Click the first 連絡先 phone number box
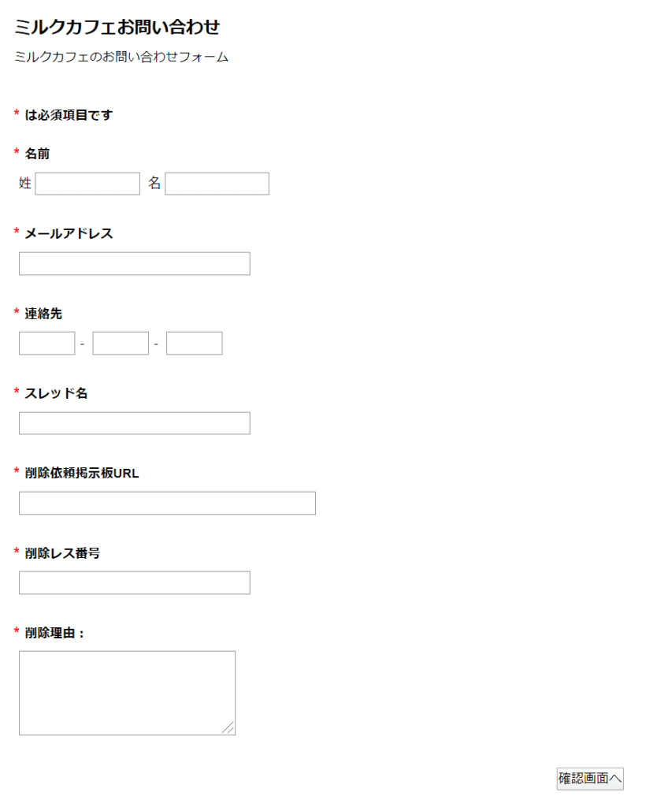The image size is (672, 807). (x=46, y=344)
